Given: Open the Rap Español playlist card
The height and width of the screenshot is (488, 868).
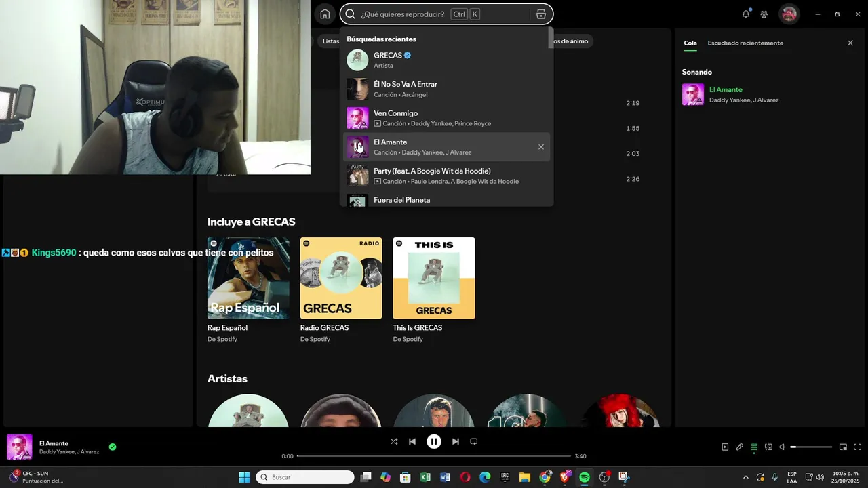Looking at the screenshot, I should point(248,290).
